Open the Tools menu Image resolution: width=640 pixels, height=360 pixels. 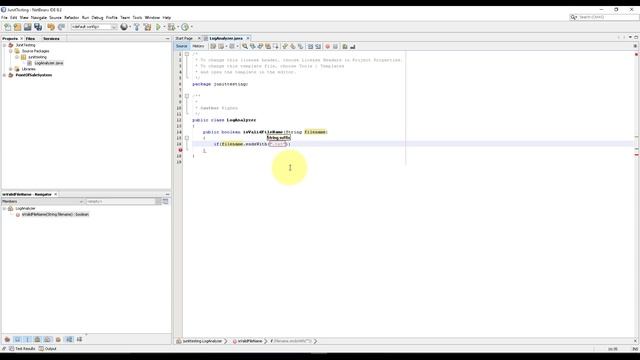(x=137, y=18)
